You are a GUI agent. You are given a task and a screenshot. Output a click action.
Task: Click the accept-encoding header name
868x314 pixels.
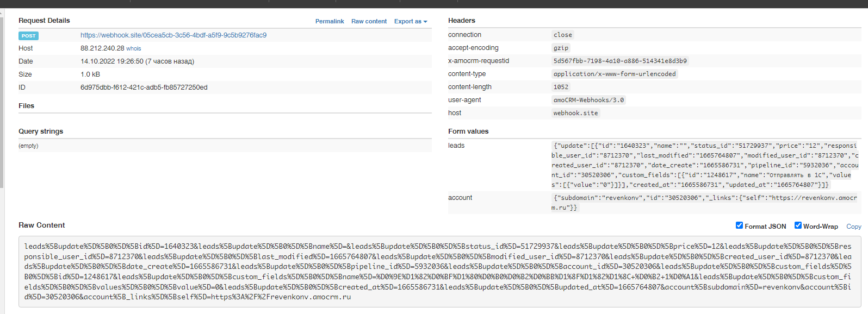473,48
